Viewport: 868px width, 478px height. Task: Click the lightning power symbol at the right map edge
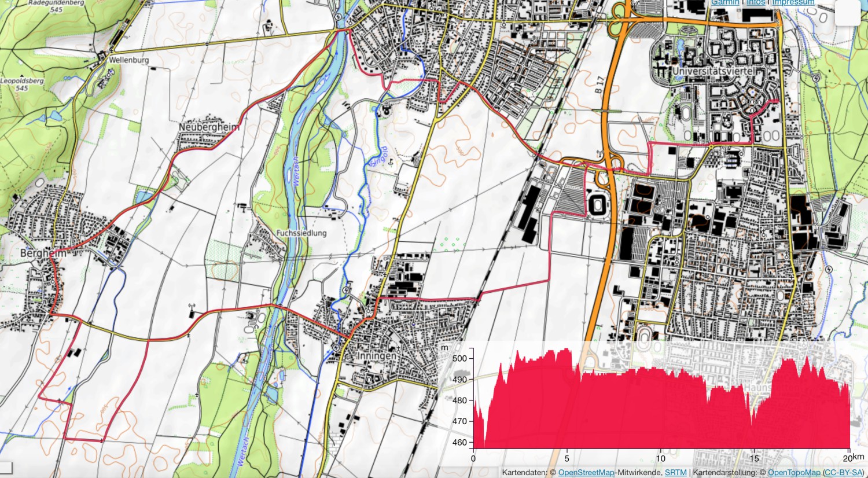tap(829, 269)
